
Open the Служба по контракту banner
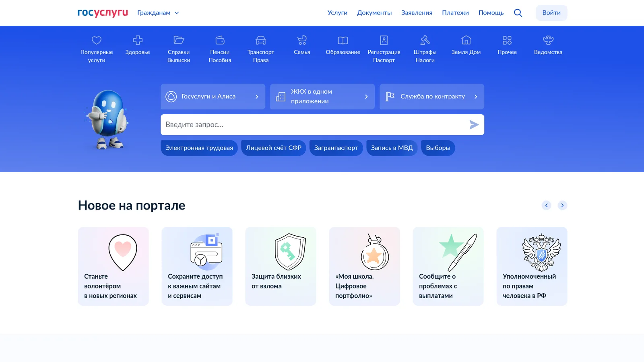[432, 97]
